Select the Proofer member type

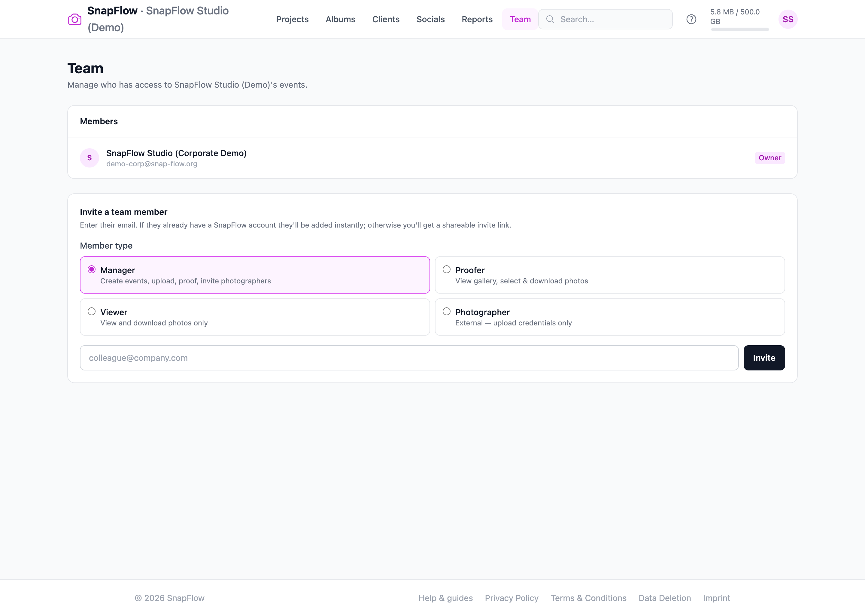tap(610, 275)
